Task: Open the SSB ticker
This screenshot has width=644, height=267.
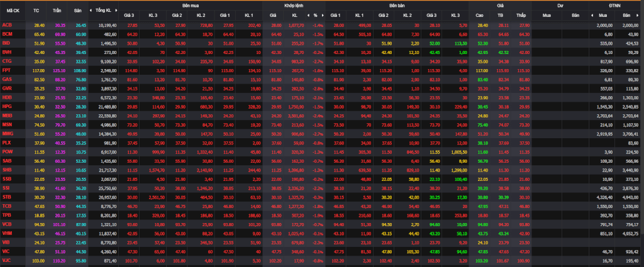Action: tap(6, 179)
